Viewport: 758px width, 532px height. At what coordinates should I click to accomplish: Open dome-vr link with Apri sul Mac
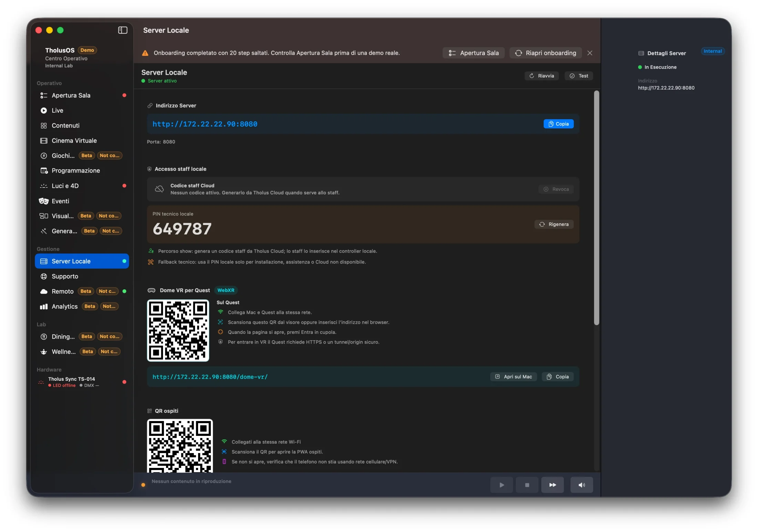click(x=513, y=377)
